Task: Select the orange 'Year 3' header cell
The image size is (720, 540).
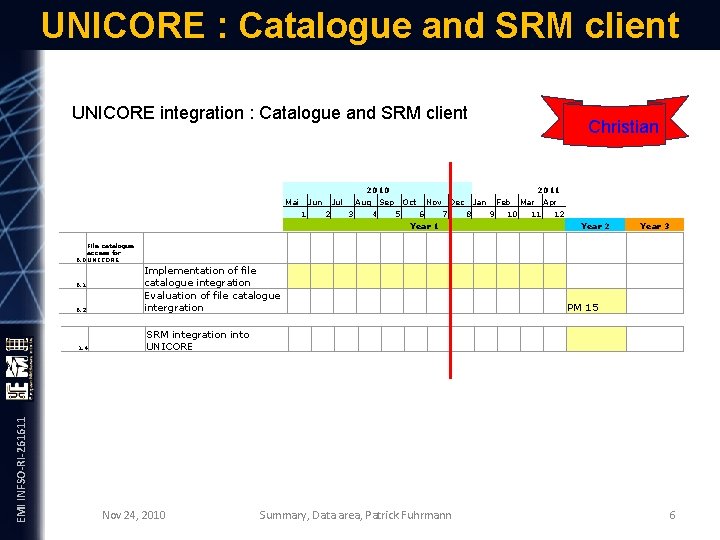Action: tap(654, 225)
